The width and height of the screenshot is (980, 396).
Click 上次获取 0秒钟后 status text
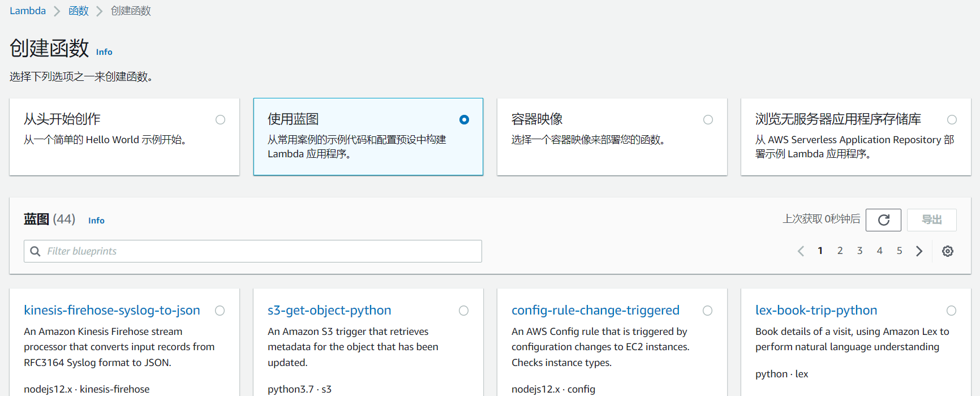[x=822, y=219]
